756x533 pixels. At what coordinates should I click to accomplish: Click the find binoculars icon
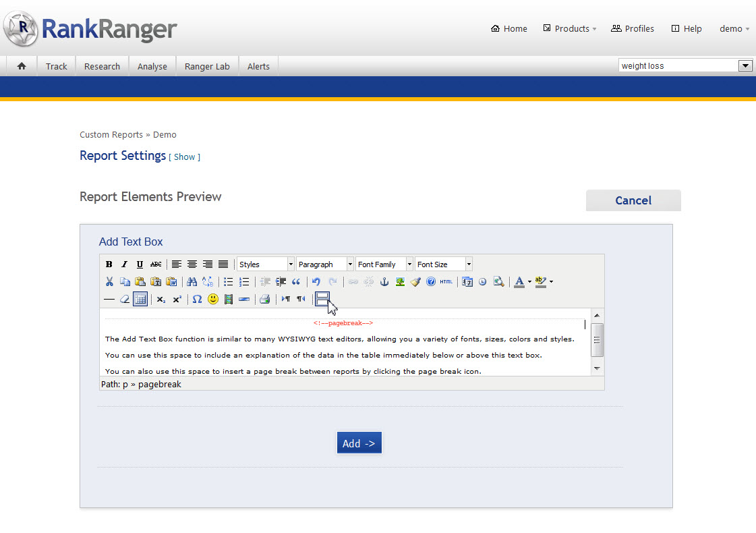(192, 282)
